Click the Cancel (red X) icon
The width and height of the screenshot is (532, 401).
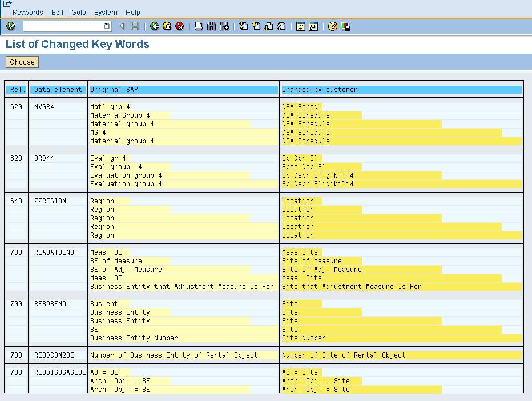click(180, 26)
